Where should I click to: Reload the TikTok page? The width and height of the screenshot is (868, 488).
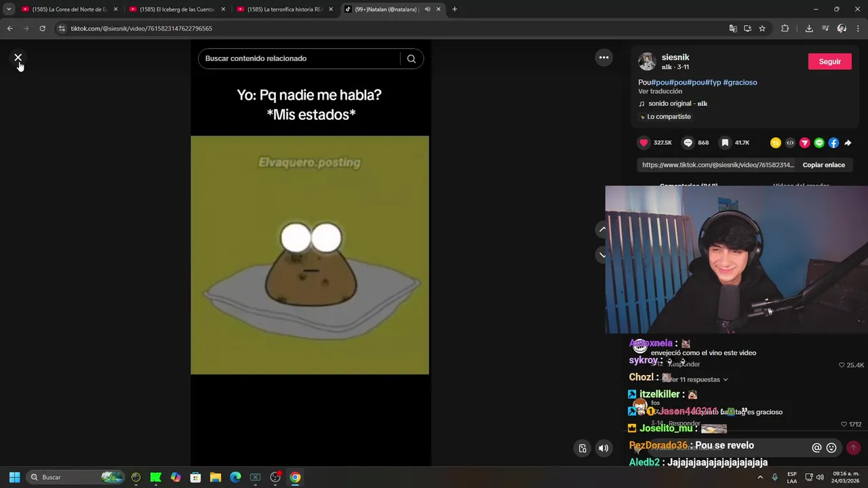(x=42, y=28)
